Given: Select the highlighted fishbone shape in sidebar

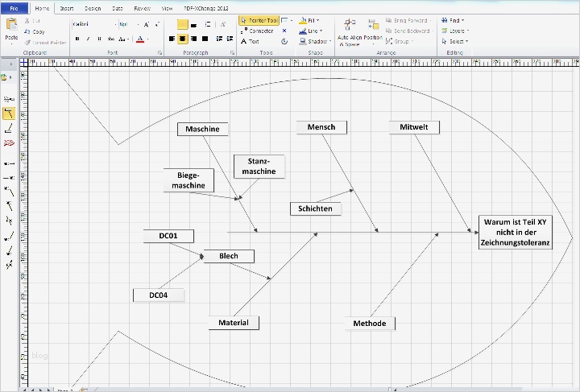Looking at the screenshot, I should pyautogui.click(x=9, y=113).
